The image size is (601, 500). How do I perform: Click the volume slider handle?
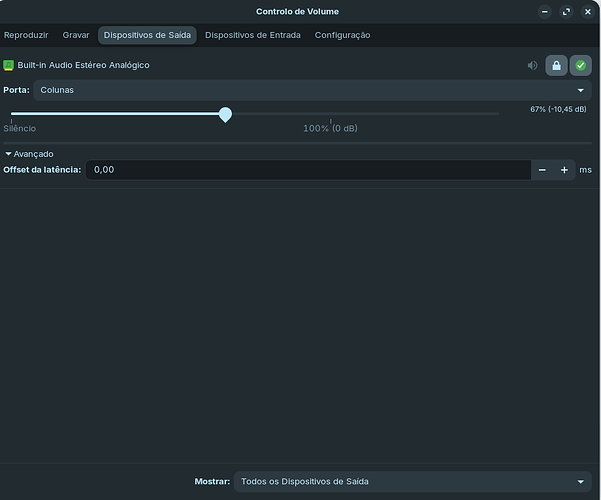(225, 115)
